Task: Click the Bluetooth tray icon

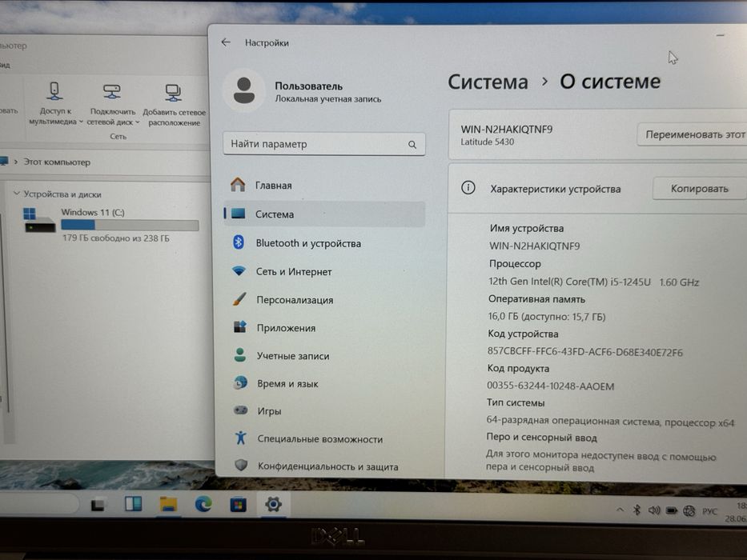Action: tap(637, 510)
